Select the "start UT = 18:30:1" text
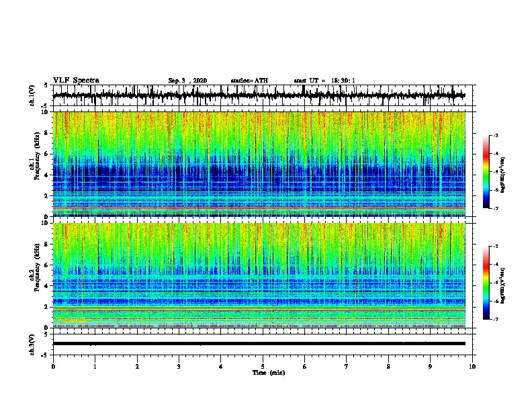 [324, 81]
